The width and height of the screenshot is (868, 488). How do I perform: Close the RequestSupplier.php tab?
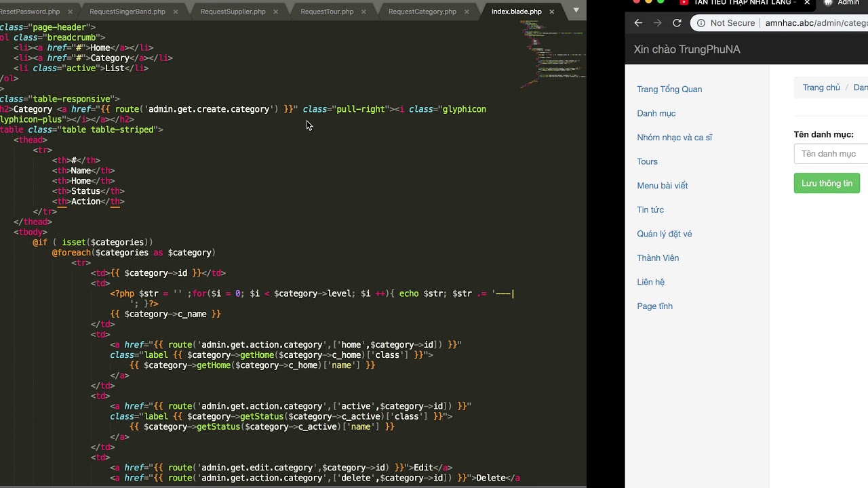pos(276,12)
